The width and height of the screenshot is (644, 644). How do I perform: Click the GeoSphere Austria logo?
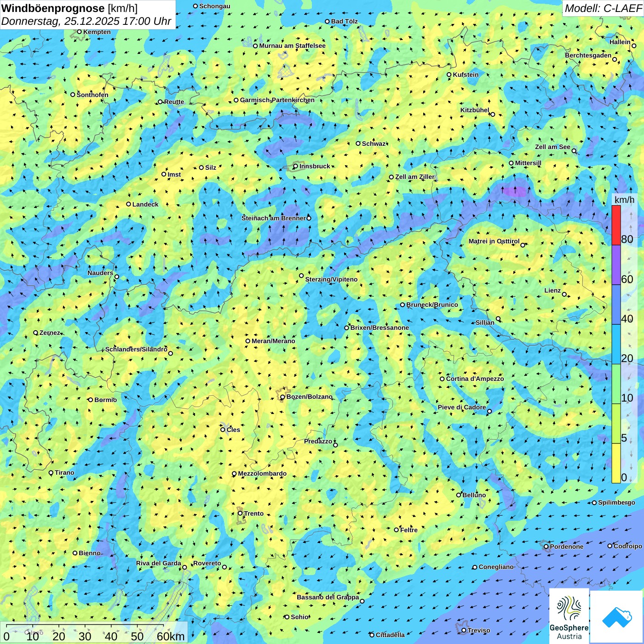569,615
